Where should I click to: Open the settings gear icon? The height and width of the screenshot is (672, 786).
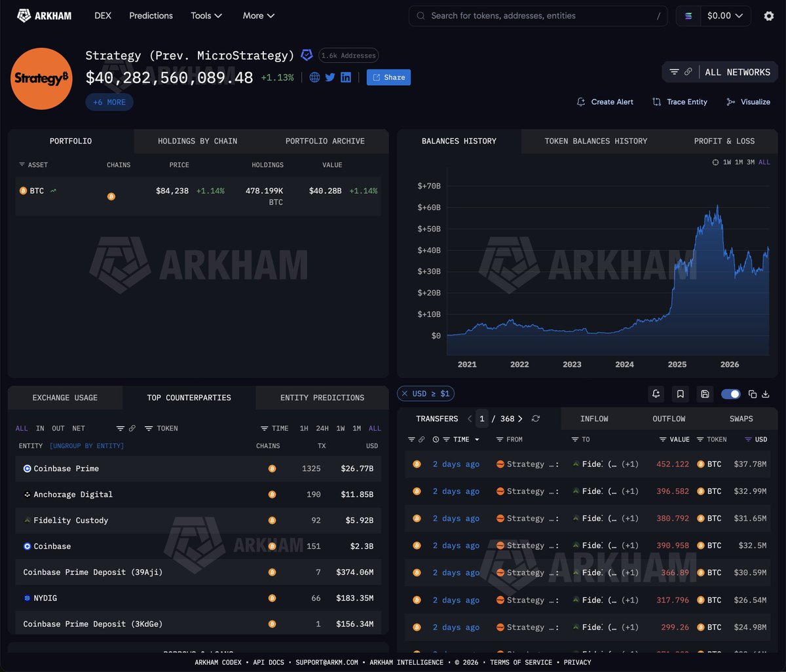point(769,16)
